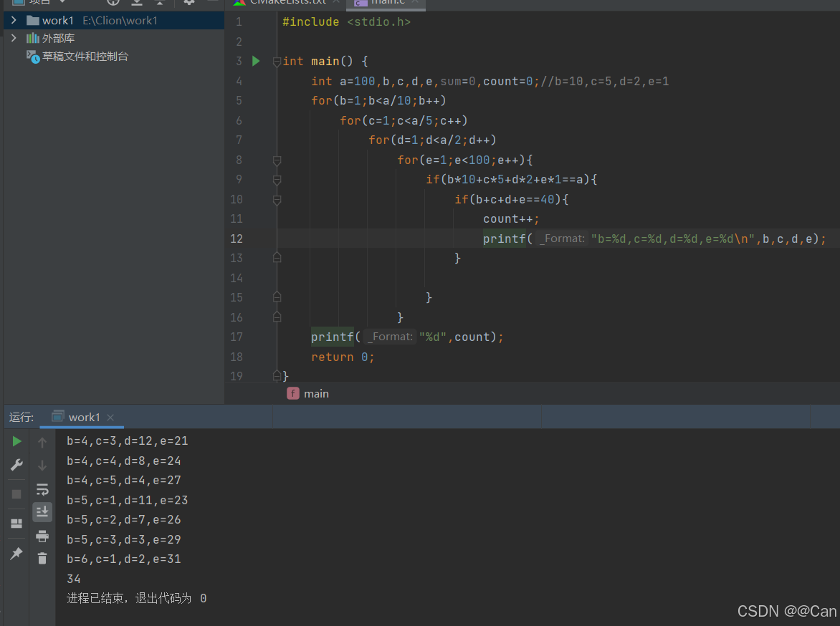
Task: Click the _Format hint on line 17
Action: pos(390,337)
